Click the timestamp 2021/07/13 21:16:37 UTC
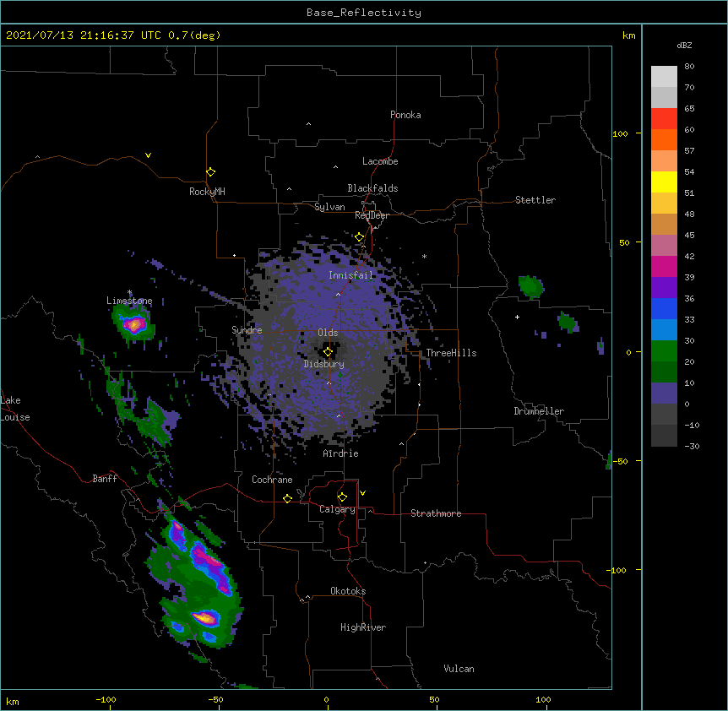The width and height of the screenshot is (728, 711). [84, 35]
